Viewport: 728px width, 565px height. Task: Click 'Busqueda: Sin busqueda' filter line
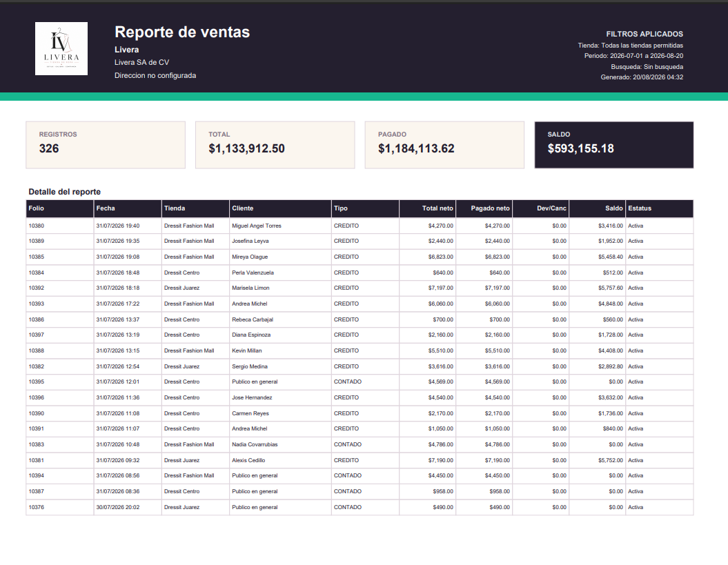[x=647, y=67]
